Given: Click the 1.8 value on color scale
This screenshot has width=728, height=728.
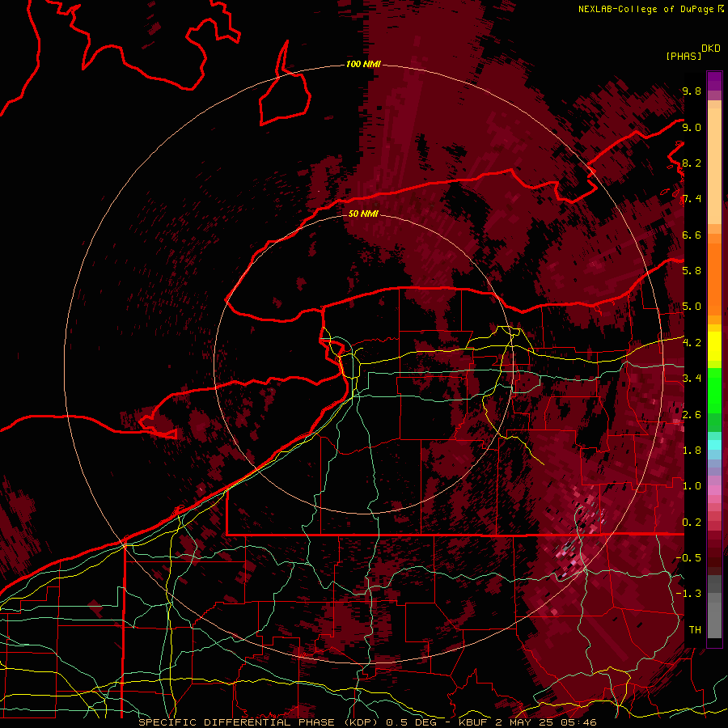Looking at the screenshot, I should [692, 451].
